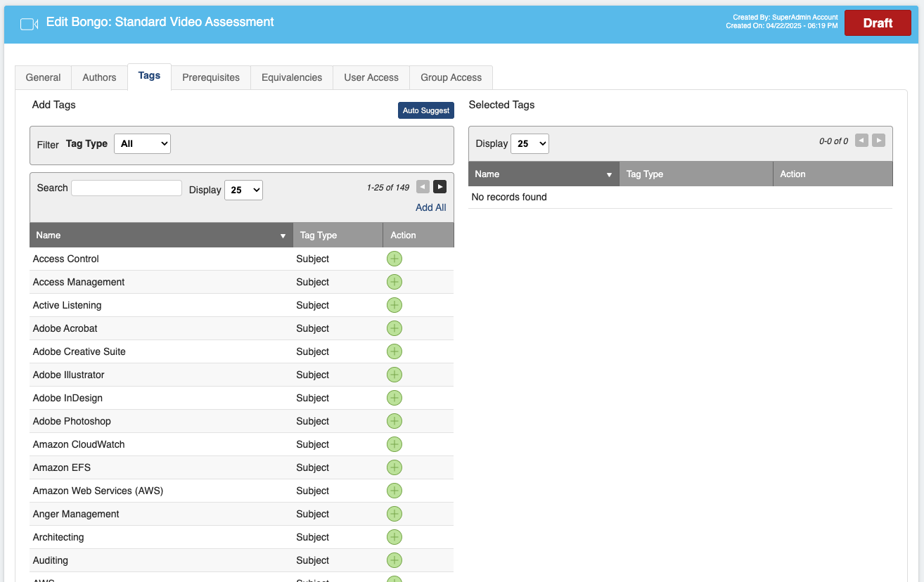Image resolution: width=924 pixels, height=582 pixels.
Task: Open Display count dropdown in Selected Tags
Action: [530, 143]
